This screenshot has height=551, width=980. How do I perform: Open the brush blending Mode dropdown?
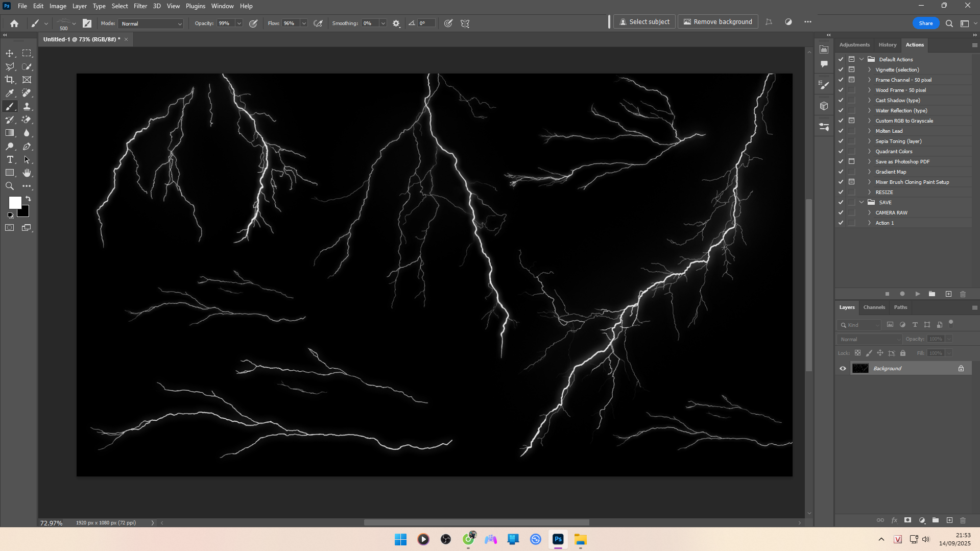pos(151,23)
